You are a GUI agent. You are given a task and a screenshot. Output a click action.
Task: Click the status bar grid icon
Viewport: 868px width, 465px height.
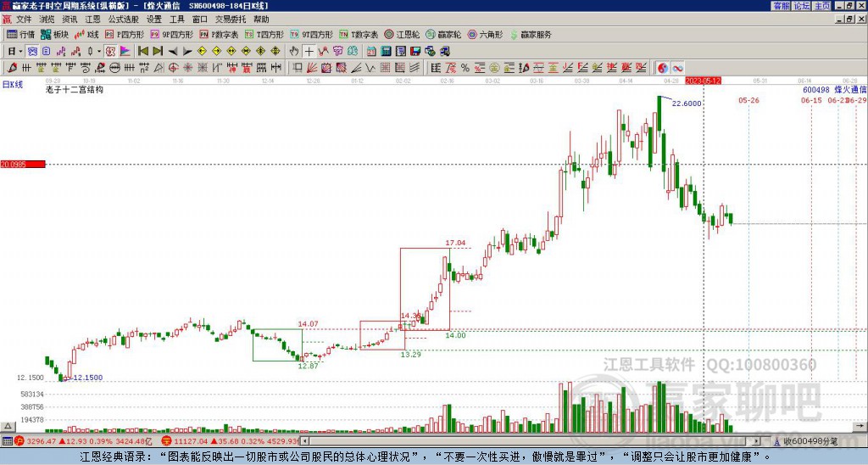pyautogui.click(x=7, y=441)
